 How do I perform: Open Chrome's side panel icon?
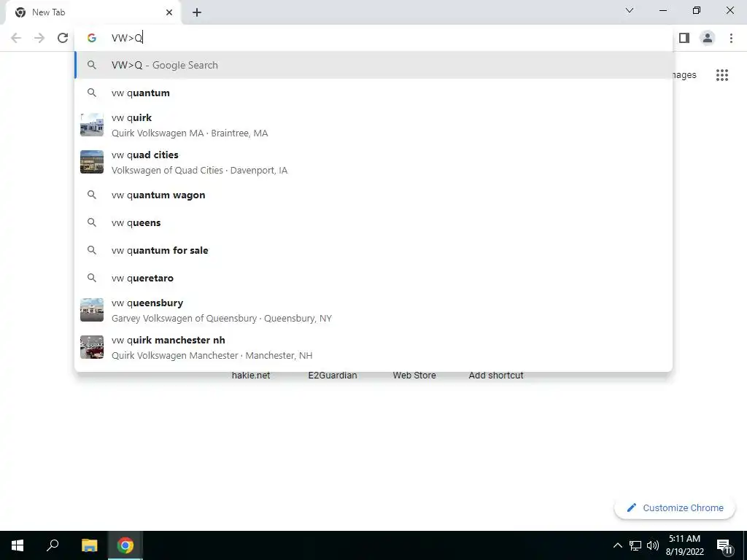pos(684,38)
